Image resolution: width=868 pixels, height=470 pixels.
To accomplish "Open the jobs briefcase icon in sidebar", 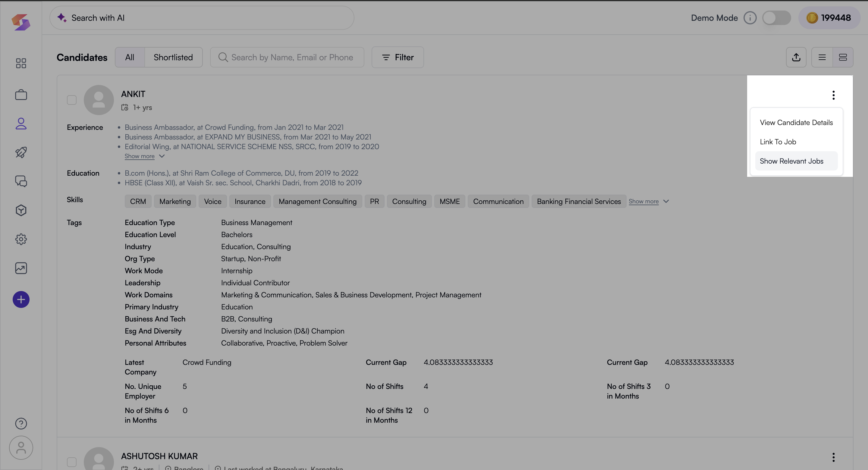I will tap(21, 95).
